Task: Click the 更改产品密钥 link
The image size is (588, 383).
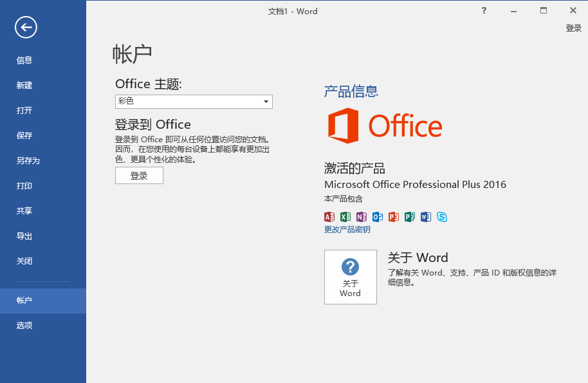Action: 347,230
